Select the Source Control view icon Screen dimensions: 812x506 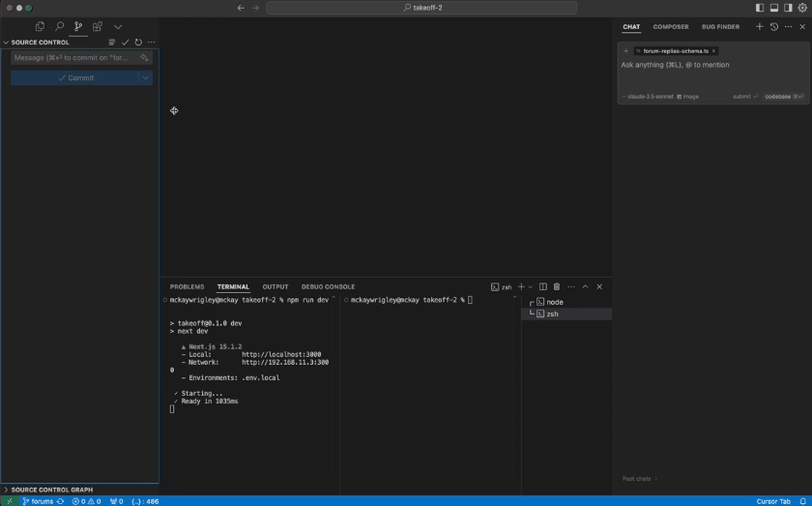coord(78,26)
